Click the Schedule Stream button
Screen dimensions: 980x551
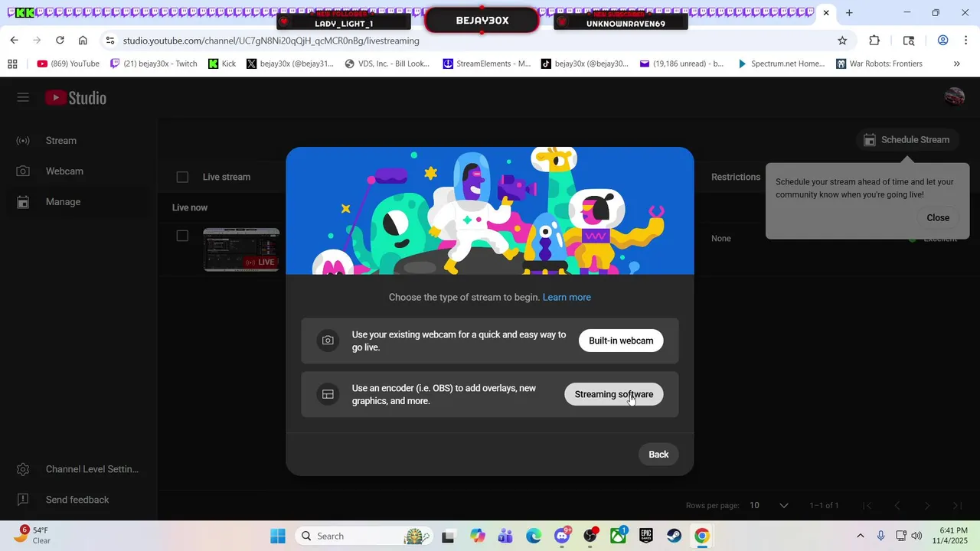click(x=906, y=140)
